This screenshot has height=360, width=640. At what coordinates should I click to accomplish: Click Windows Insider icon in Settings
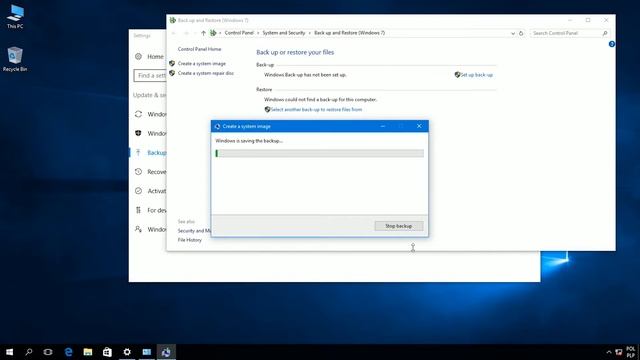[x=138, y=229]
